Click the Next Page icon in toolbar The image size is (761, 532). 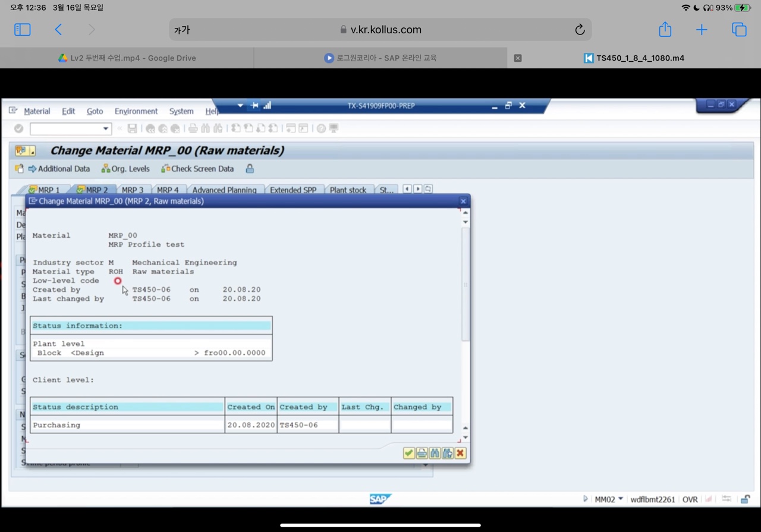(260, 128)
